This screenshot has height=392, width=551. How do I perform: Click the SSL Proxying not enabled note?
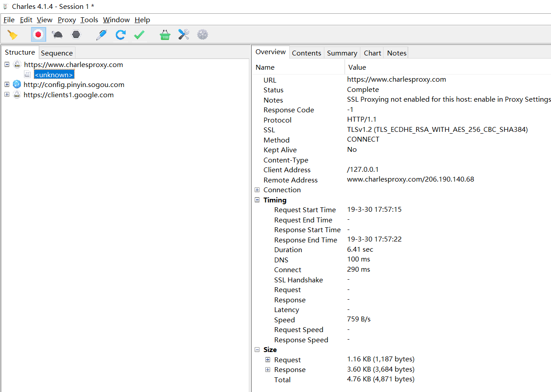point(449,99)
